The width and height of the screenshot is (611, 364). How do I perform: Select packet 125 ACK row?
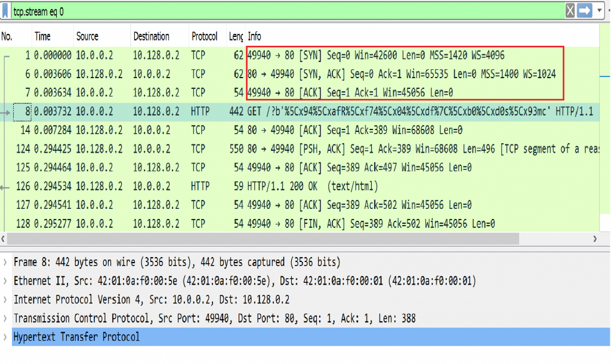click(300, 168)
